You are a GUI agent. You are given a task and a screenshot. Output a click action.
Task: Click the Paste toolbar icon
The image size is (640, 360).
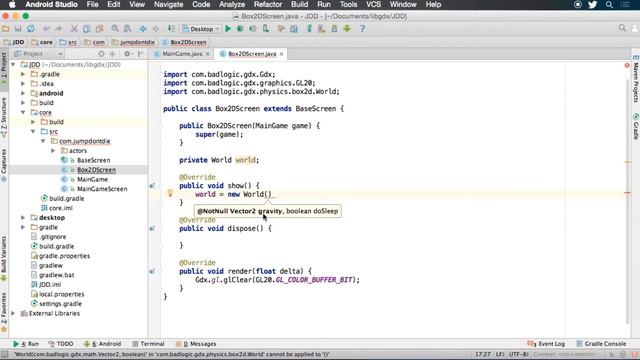[99, 29]
